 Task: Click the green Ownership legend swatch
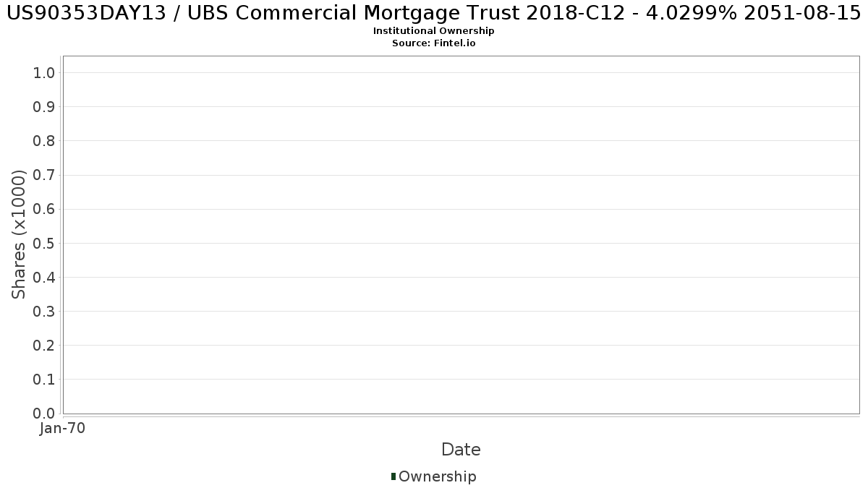point(393,476)
